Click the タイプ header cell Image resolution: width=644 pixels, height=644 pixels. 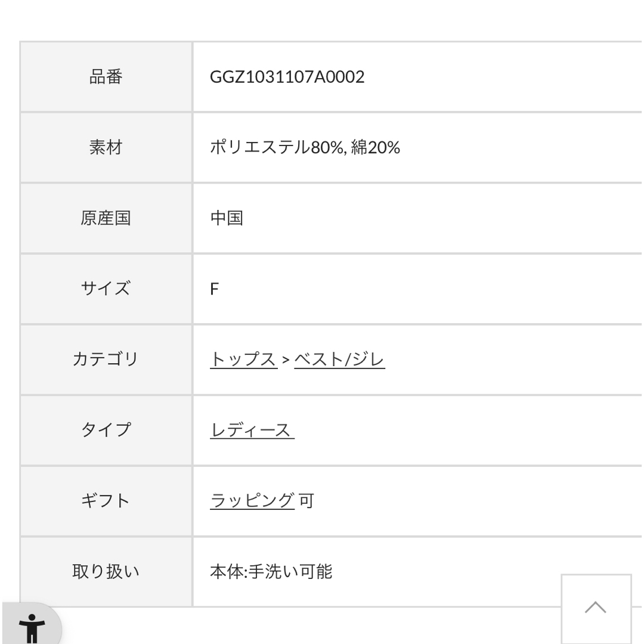[x=106, y=430]
